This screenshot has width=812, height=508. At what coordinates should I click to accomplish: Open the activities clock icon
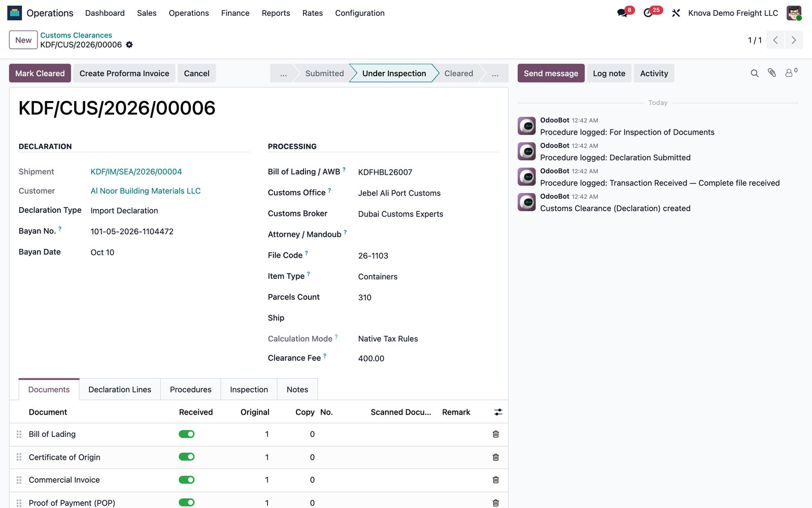(x=648, y=13)
